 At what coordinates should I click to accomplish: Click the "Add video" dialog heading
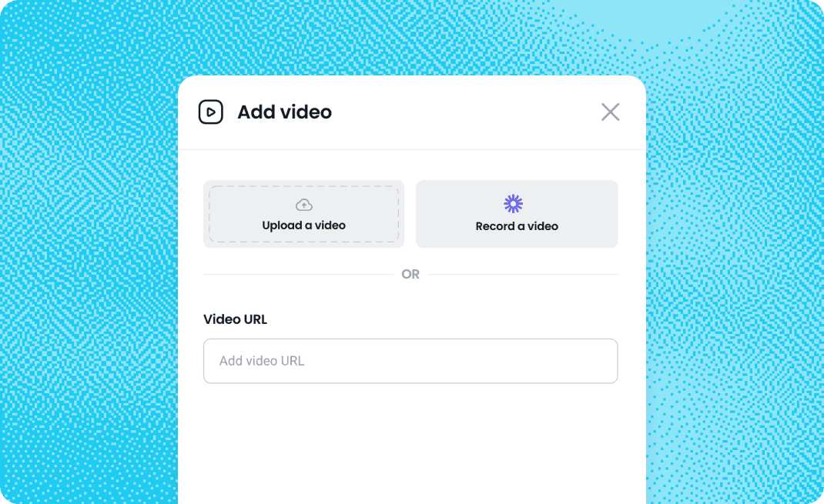[284, 112]
